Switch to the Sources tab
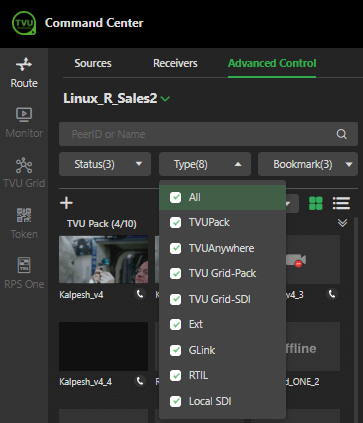Viewport: 363px width, 423px height. pos(93,63)
